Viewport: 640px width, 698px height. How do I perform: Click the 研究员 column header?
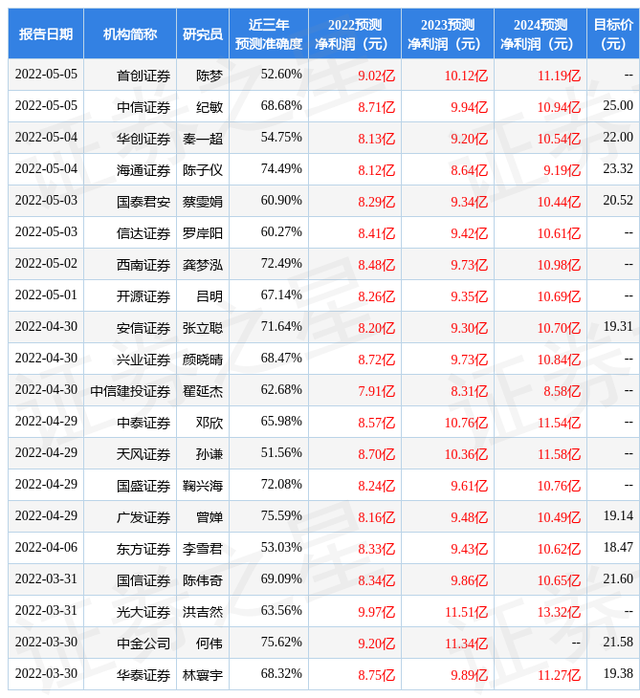pos(203,34)
